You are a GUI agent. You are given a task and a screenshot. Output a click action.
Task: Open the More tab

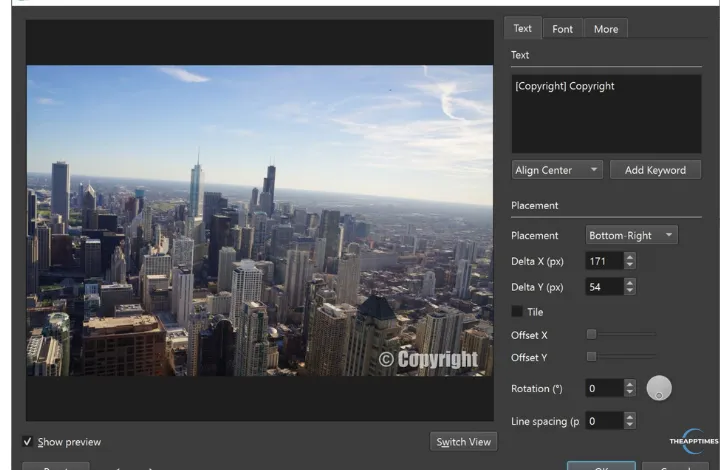pos(606,29)
